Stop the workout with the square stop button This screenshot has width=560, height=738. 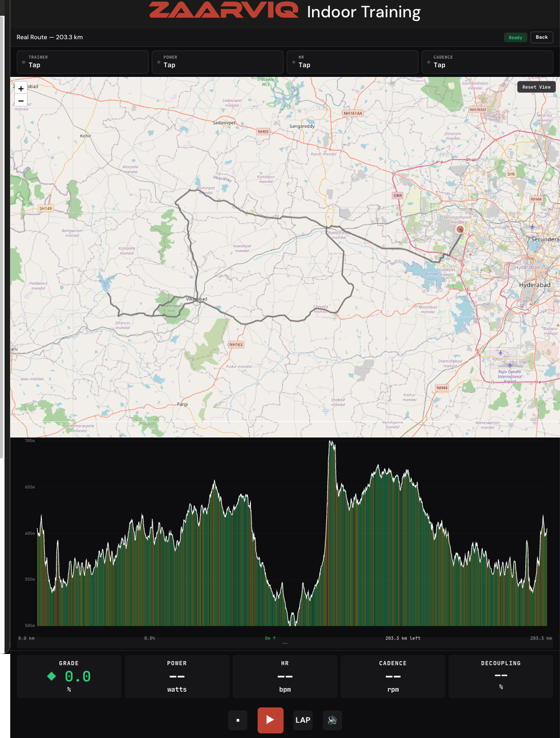click(x=238, y=720)
